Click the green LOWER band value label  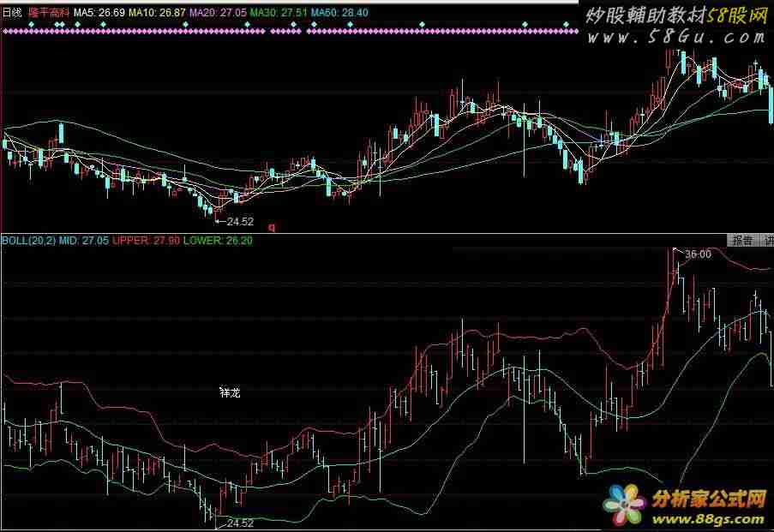[207, 241]
